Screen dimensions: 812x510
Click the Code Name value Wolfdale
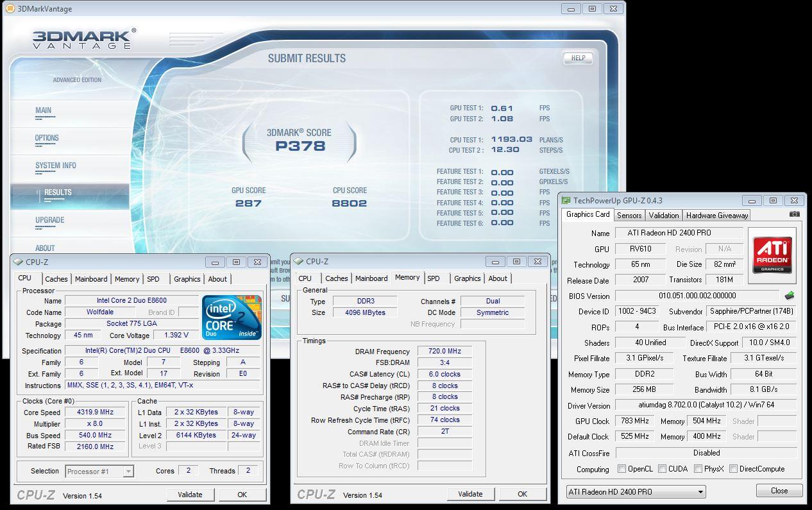(100, 312)
